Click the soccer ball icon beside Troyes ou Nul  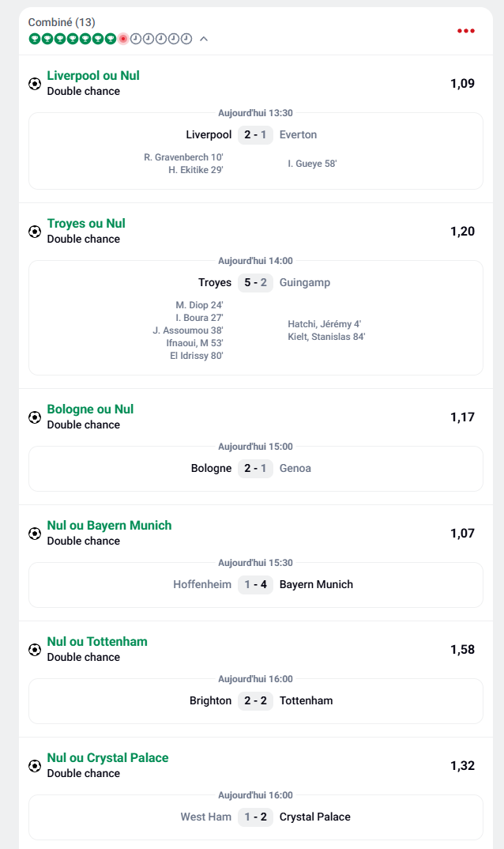click(x=35, y=231)
